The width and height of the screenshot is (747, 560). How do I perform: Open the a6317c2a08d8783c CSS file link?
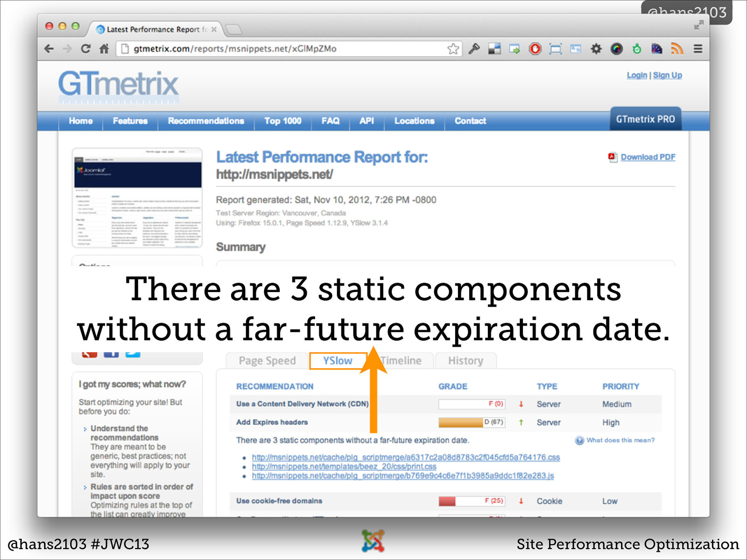tap(406, 457)
